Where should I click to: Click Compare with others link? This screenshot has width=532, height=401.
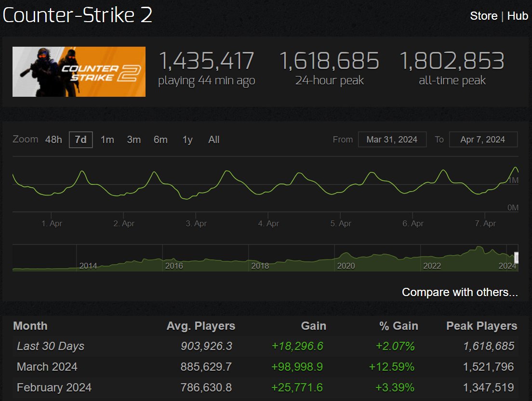(x=460, y=292)
